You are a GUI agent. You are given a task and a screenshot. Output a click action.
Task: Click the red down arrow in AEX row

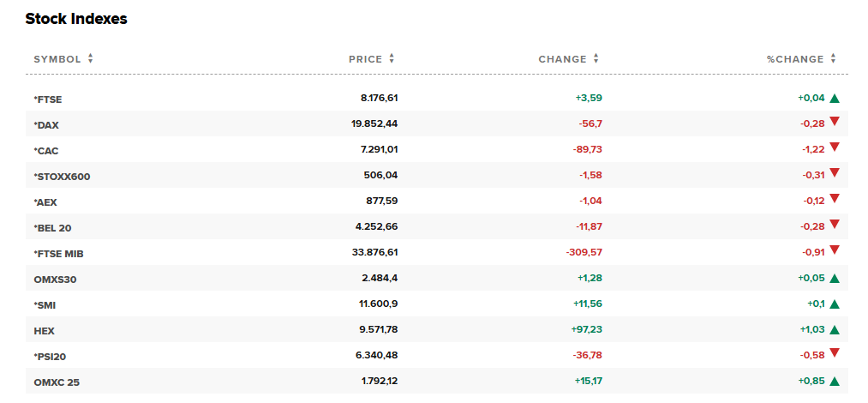click(835, 198)
